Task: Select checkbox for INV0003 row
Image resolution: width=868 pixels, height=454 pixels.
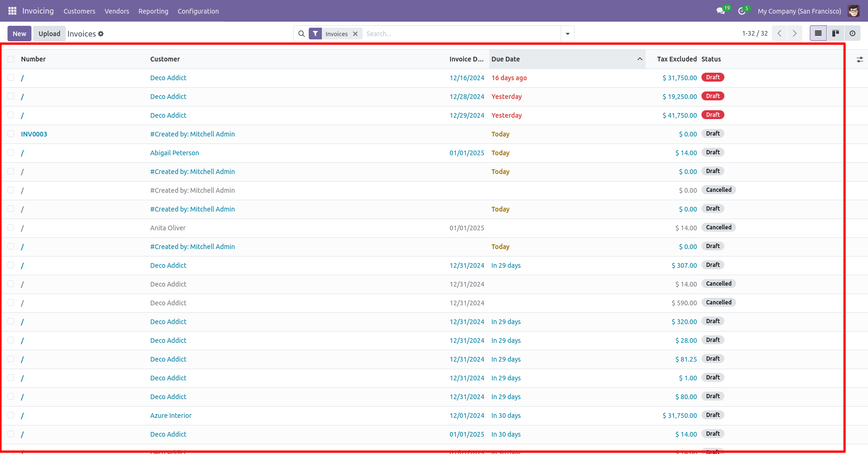Action: tap(11, 134)
